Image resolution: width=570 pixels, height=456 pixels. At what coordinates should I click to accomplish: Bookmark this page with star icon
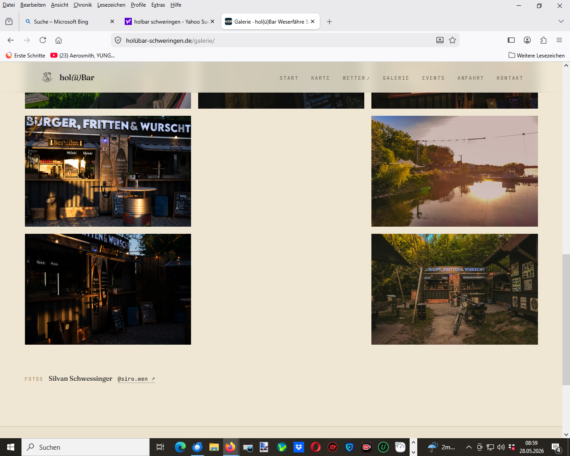click(x=452, y=40)
